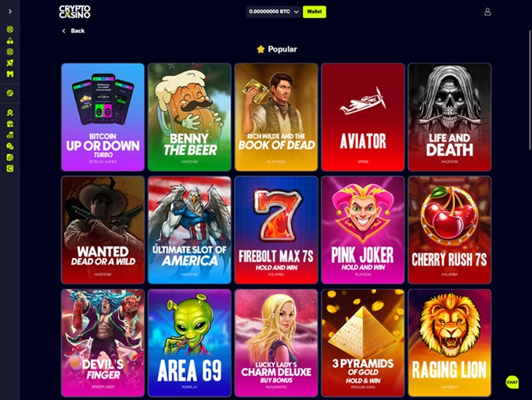Open the user account profile icon
The height and width of the screenshot is (400, 532).
point(487,12)
